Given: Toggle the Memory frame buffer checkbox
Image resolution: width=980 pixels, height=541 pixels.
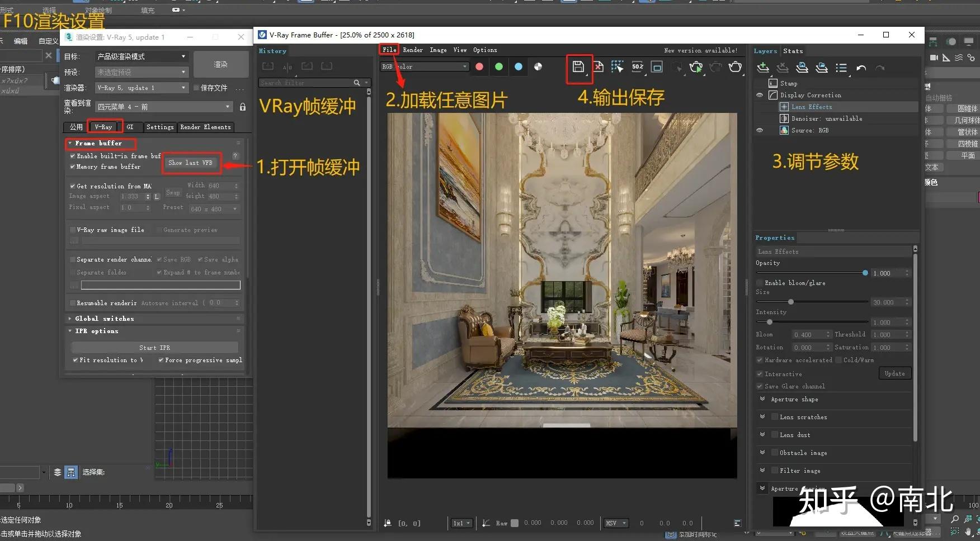Looking at the screenshot, I should 73,167.
